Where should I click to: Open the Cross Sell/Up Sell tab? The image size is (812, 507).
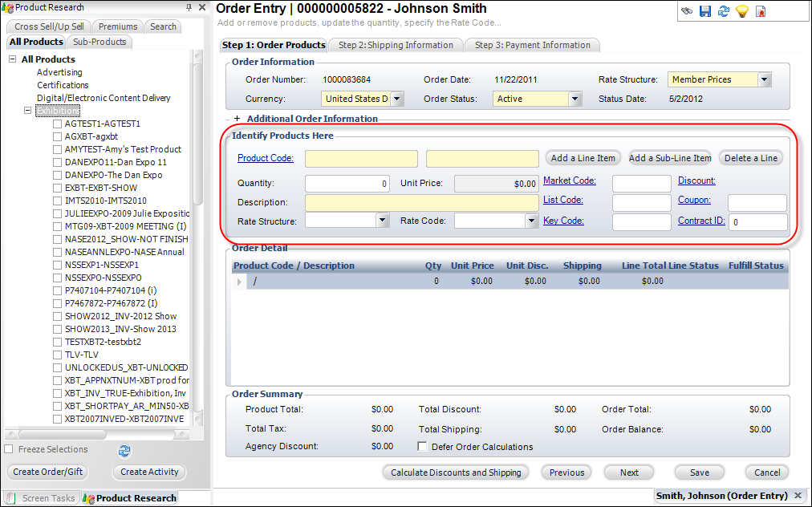point(50,26)
